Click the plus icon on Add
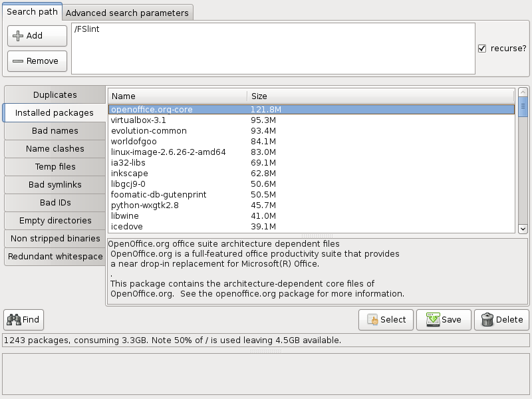 tap(18, 36)
